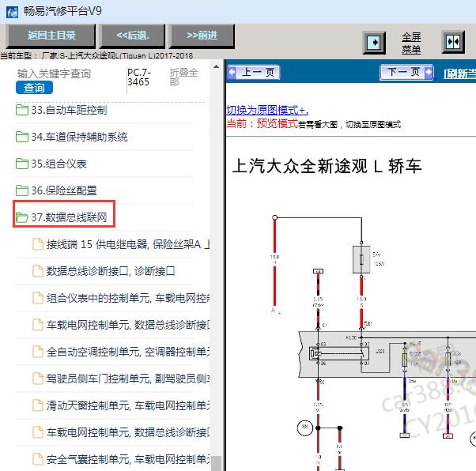Open page 安全气囊控制单元
Image resolution: width=476 pixels, height=471 pixels.
tap(128, 459)
